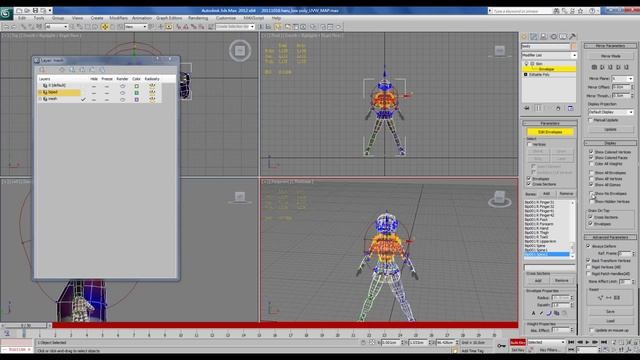
Task: Click the Mirror tool in main toolbar
Action: [x=261, y=27]
